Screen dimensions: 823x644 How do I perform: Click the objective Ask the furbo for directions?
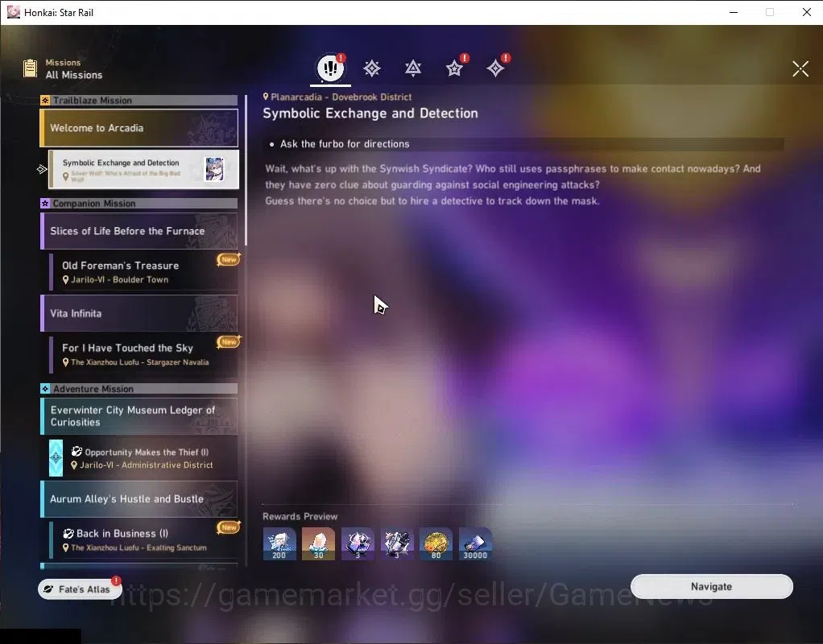click(345, 144)
